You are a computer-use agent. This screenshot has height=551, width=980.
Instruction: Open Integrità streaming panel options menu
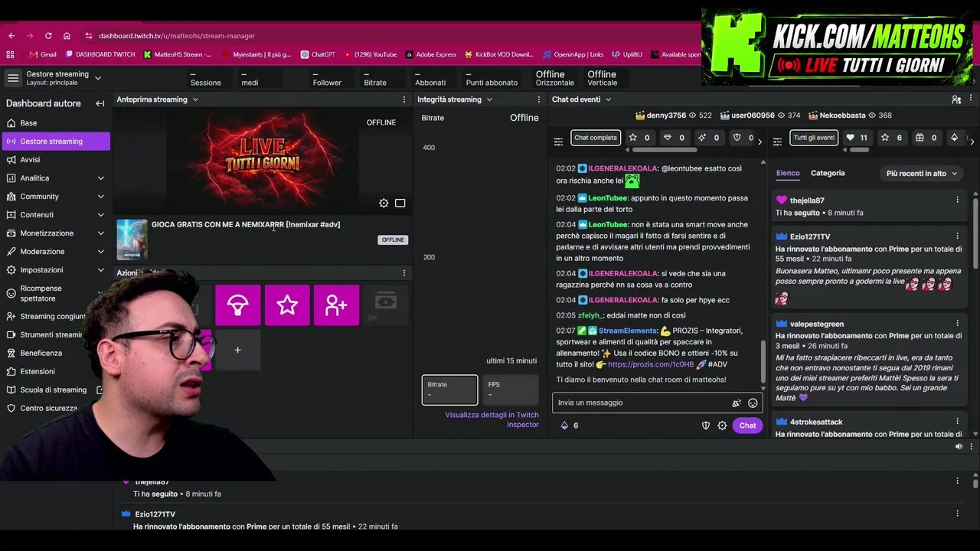pyautogui.click(x=538, y=99)
